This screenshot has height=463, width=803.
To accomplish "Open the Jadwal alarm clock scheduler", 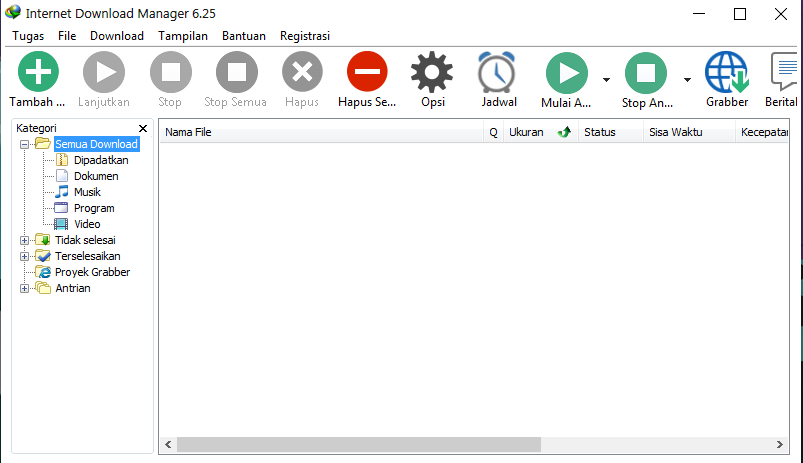I will tap(497, 72).
